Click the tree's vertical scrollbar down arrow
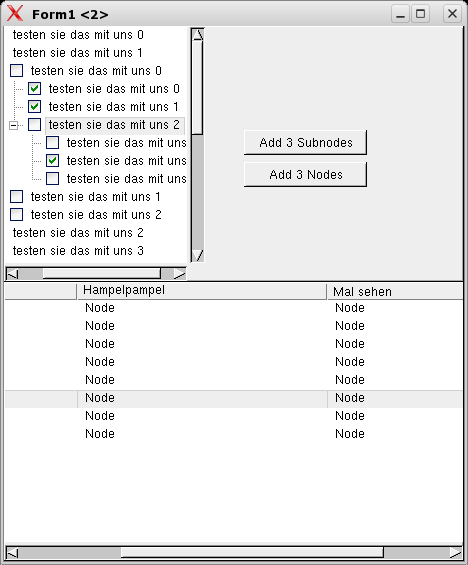Viewport: 468px width, 565px height. (x=197, y=255)
